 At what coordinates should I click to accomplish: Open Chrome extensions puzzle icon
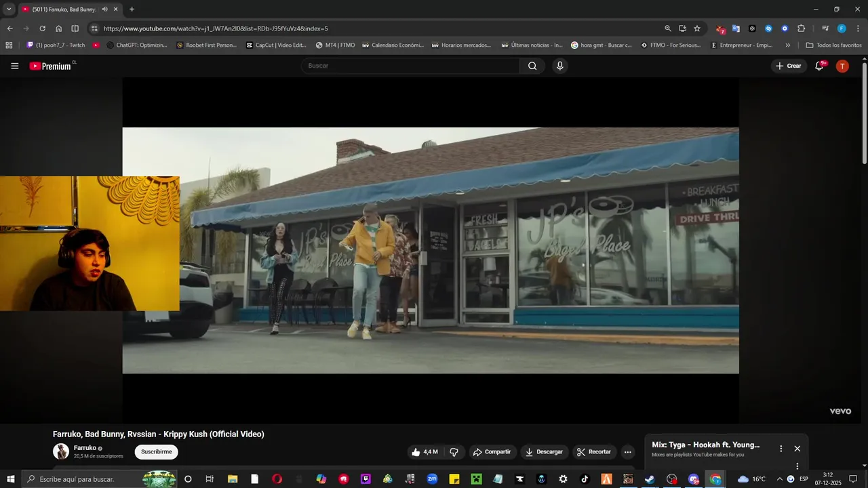pos(801,28)
